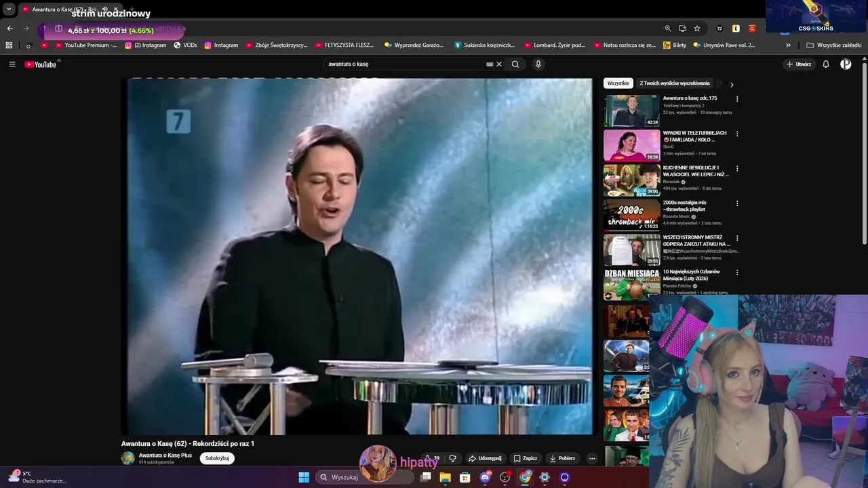Open 'Wszystkie zakładki' bookmarks folder
Image resolution: width=868 pixels, height=488 pixels.
click(x=834, y=45)
